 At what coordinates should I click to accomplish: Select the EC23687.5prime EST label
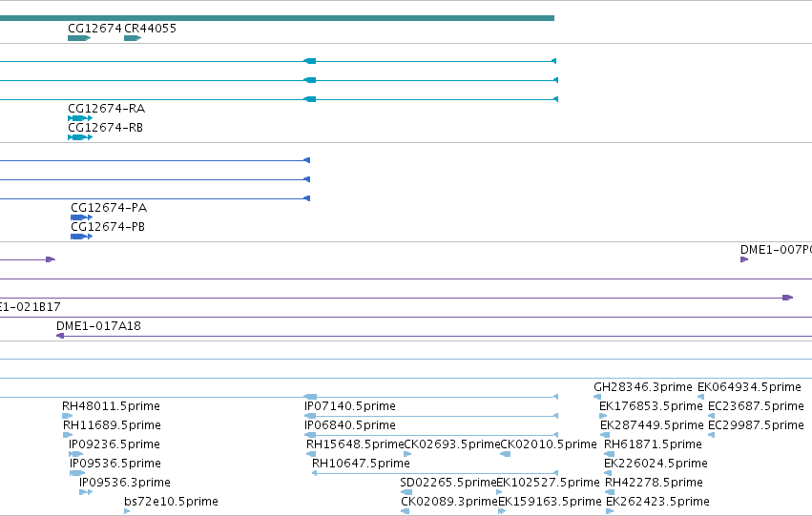(x=756, y=405)
